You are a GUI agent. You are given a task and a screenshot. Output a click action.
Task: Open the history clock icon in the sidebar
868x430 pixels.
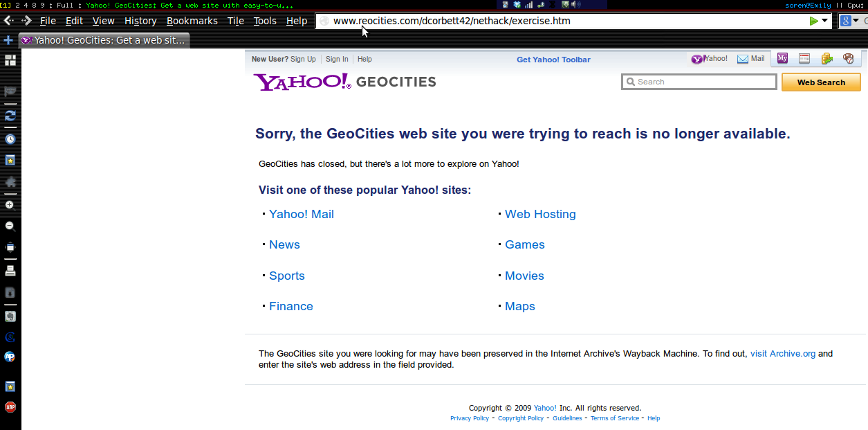point(10,139)
